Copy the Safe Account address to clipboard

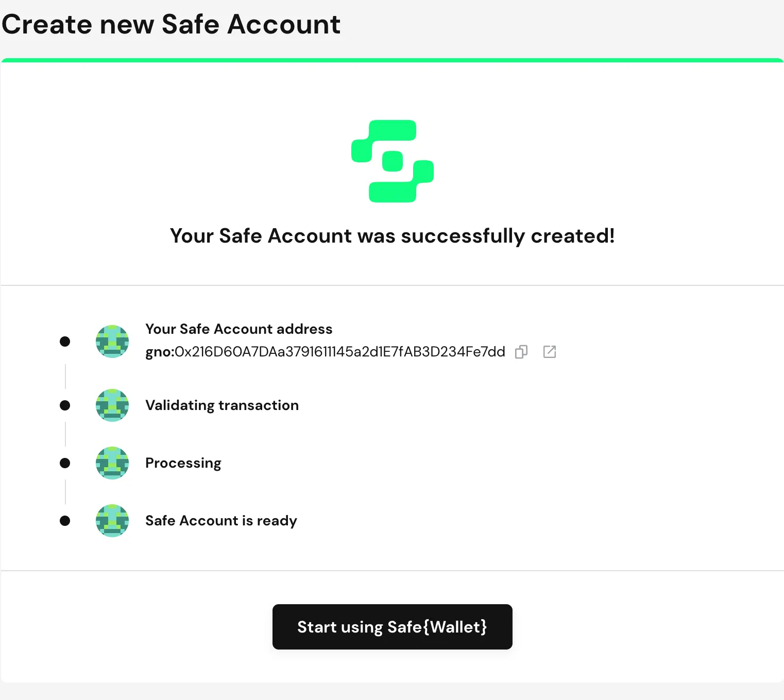coord(521,352)
